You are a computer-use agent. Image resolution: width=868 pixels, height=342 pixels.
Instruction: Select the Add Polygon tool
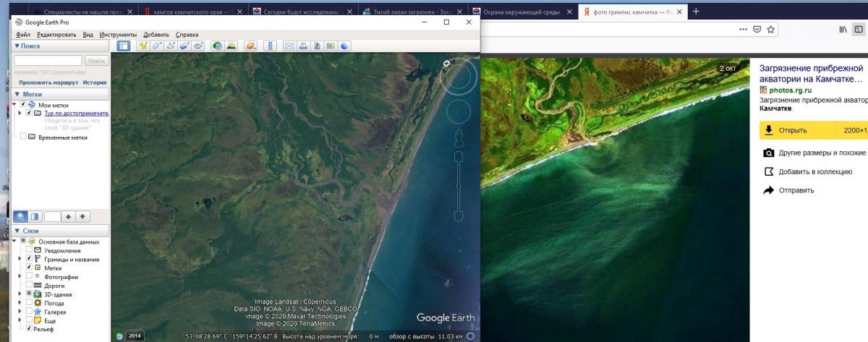click(157, 46)
